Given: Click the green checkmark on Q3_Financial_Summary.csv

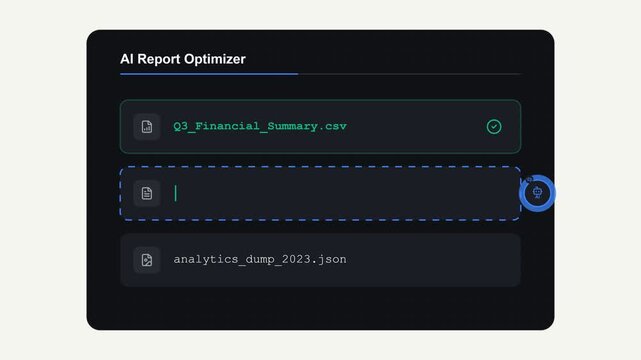Looking at the screenshot, I should point(494,127).
